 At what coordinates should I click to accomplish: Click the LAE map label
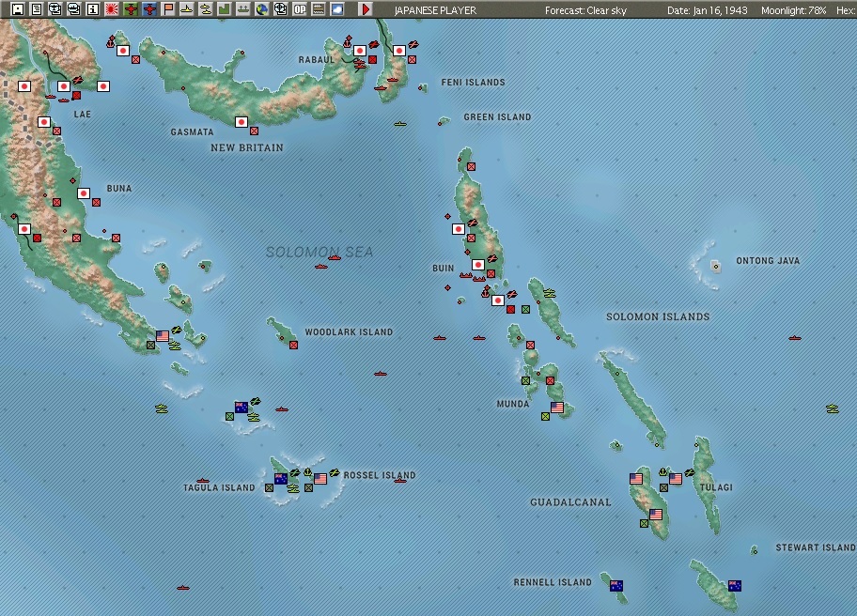point(83,115)
